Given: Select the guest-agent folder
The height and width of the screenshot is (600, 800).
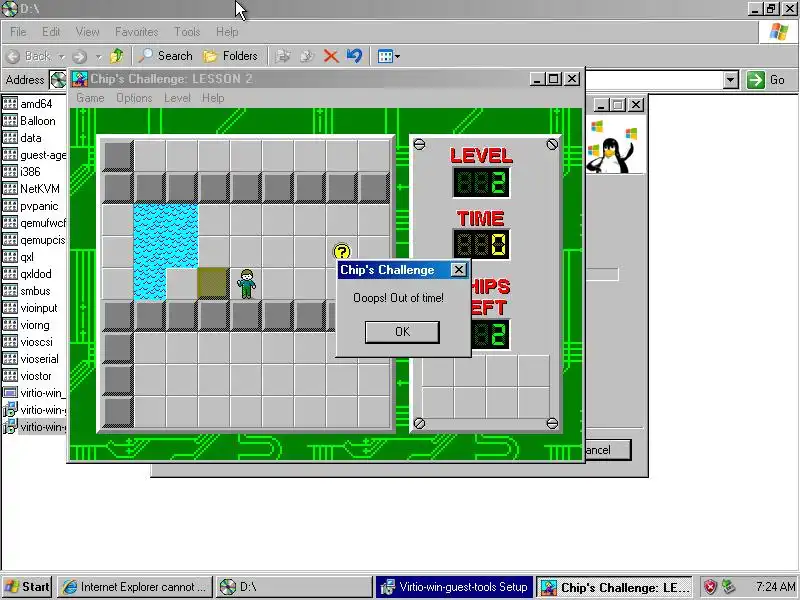Looking at the screenshot, I should (34, 155).
